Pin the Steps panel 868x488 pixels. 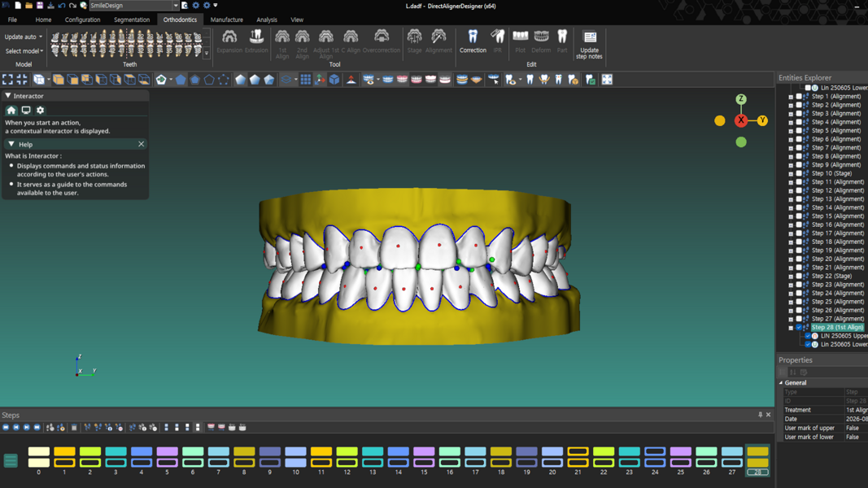[x=760, y=415]
